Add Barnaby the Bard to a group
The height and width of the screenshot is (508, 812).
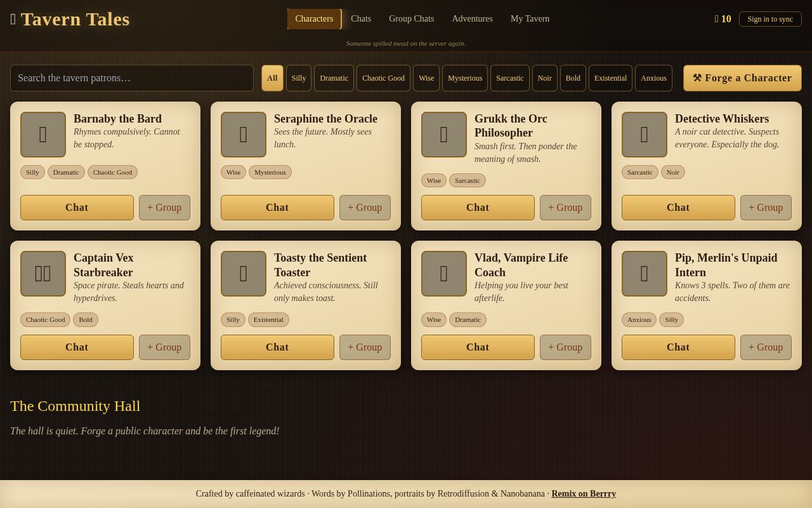[164, 208]
